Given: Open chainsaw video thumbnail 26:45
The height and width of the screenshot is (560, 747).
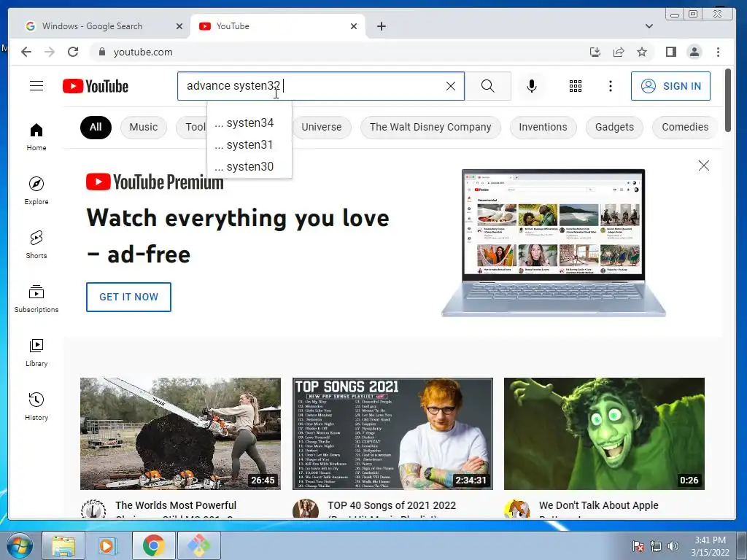Looking at the screenshot, I should 181,434.
